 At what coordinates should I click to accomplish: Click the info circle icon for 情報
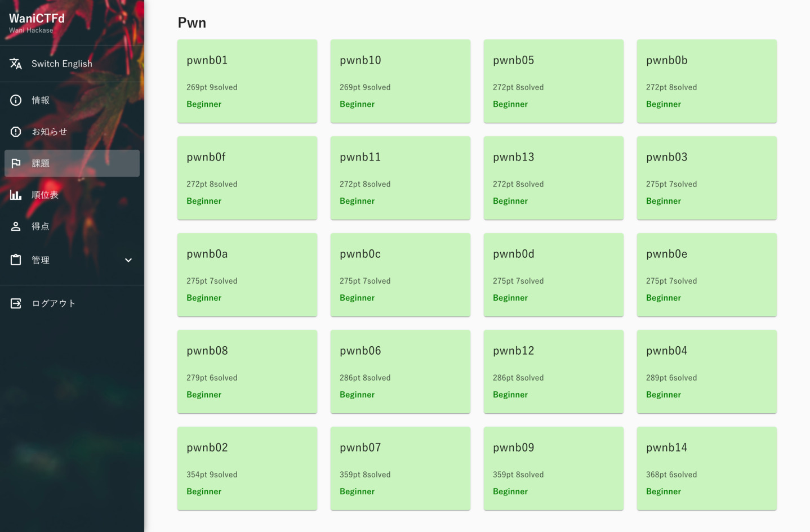pyautogui.click(x=16, y=100)
